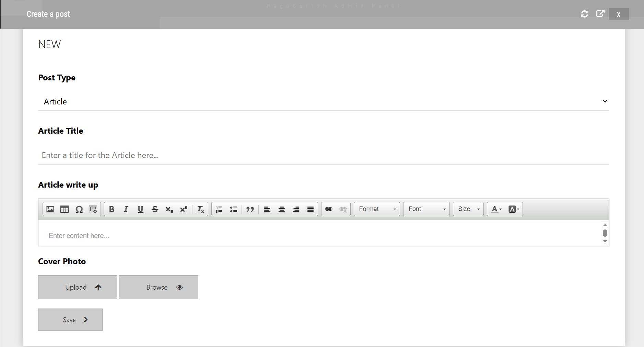Insert a bulleted list

[x=233, y=209]
